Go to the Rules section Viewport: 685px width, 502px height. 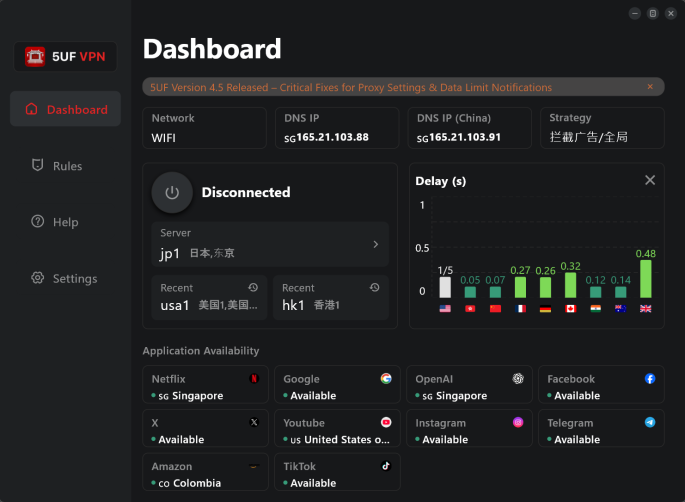click(66, 166)
